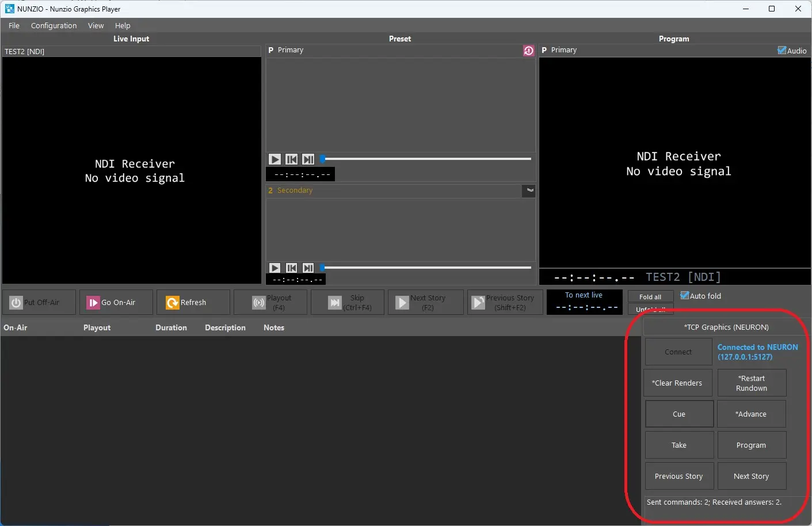The image size is (812, 526).
Task: Click the pink reset icon on Primary preset
Action: point(528,51)
